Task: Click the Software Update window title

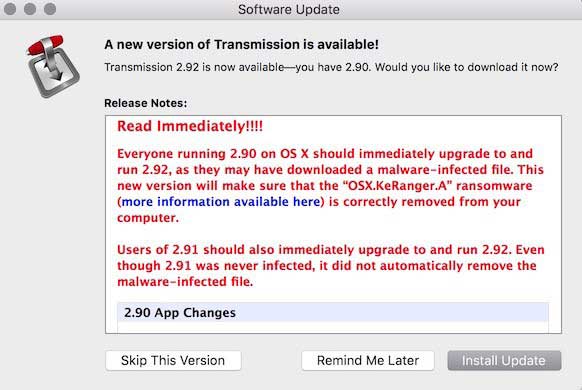Action: click(289, 9)
